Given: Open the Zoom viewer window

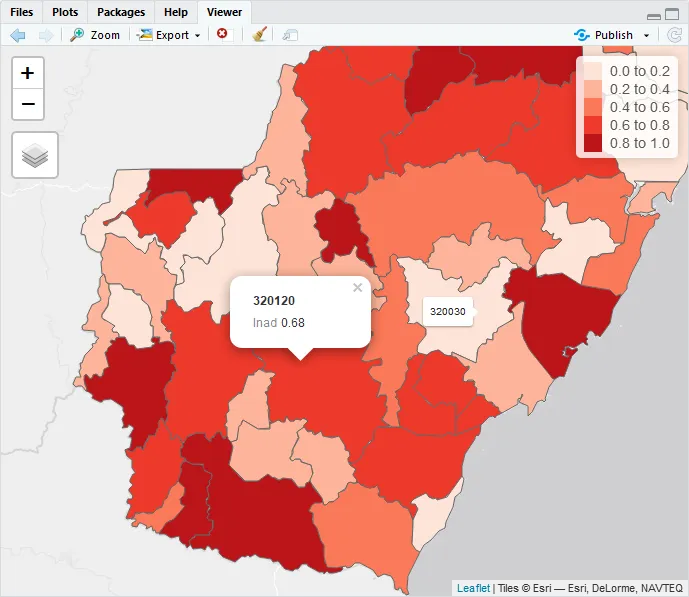Looking at the screenshot, I should pos(95,35).
